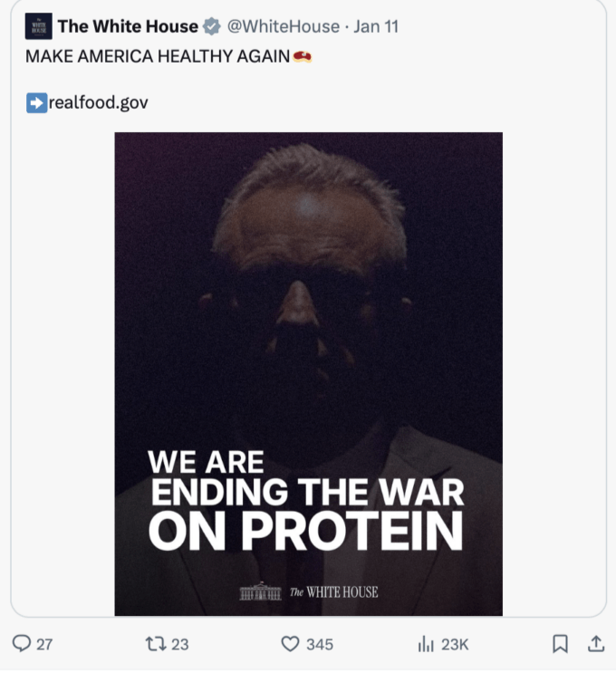This screenshot has height=673, width=616.
Task: Like the post with the heart icon
Action: [290, 644]
